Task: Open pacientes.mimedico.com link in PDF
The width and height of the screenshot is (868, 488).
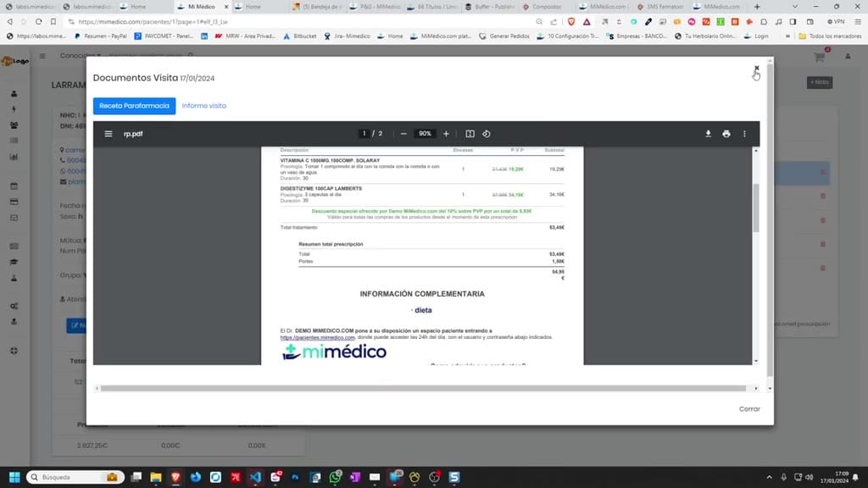Action: coord(317,337)
